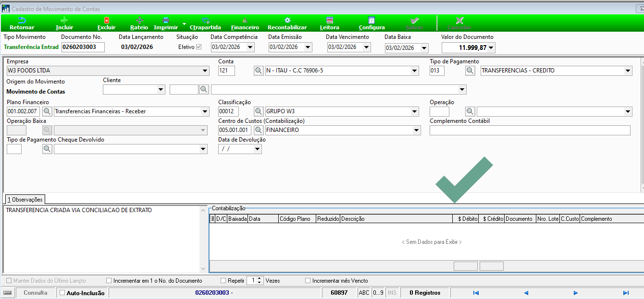
Task: Open the Configura settings icon
Action: pos(372,20)
